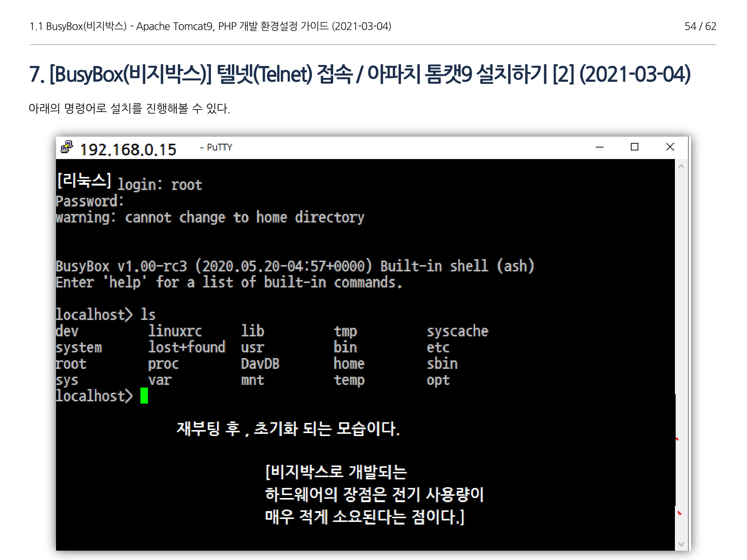The image size is (747, 560).
Task: Click the PuTTY icon in title bar
Action: 67,147
